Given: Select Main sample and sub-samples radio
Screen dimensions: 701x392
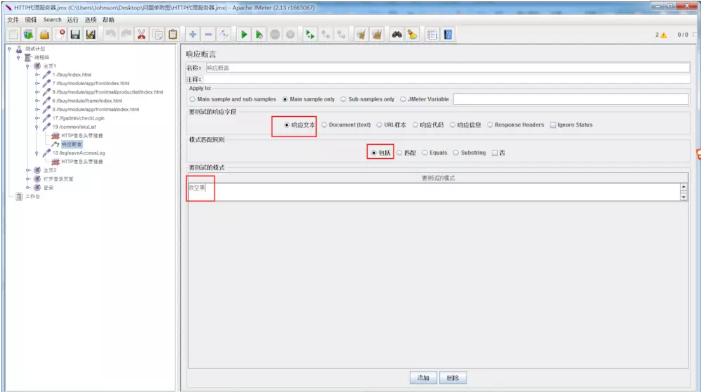Looking at the screenshot, I should 192,99.
